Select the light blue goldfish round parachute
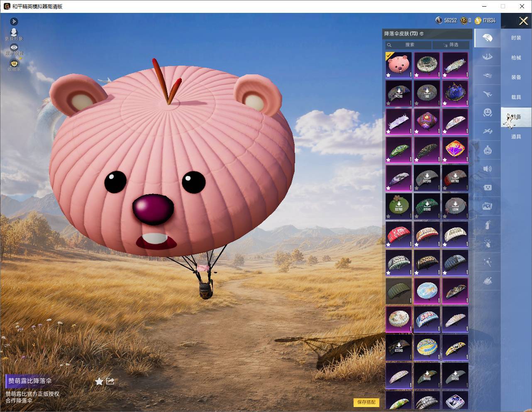532x412 pixels. tap(427, 291)
